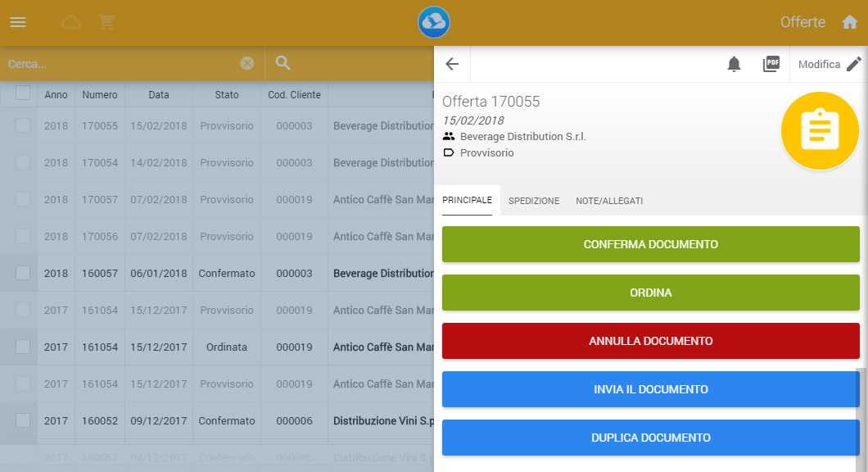Sort by the Stato column header
The width and height of the screenshot is (868, 472).
(227, 95)
